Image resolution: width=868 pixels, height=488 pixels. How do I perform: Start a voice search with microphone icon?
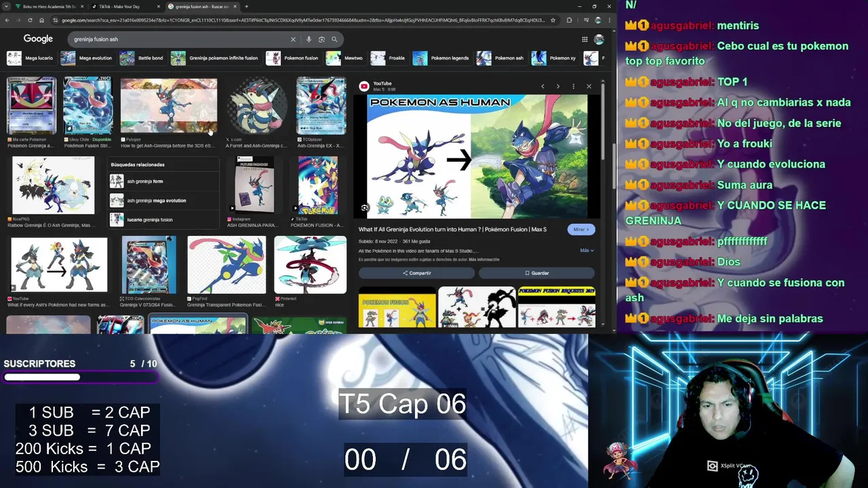click(x=309, y=39)
